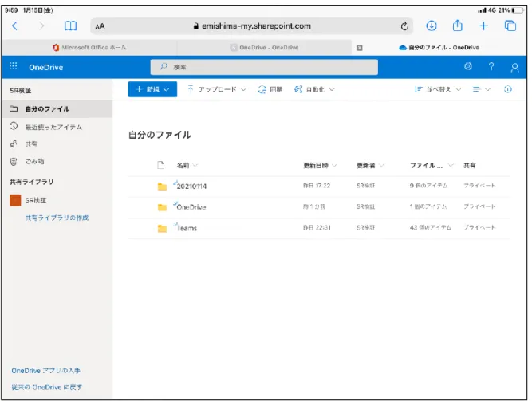This screenshot has height=401, width=532.
Task: Go back with Safari back arrow
Action: pyautogui.click(x=14, y=26)
